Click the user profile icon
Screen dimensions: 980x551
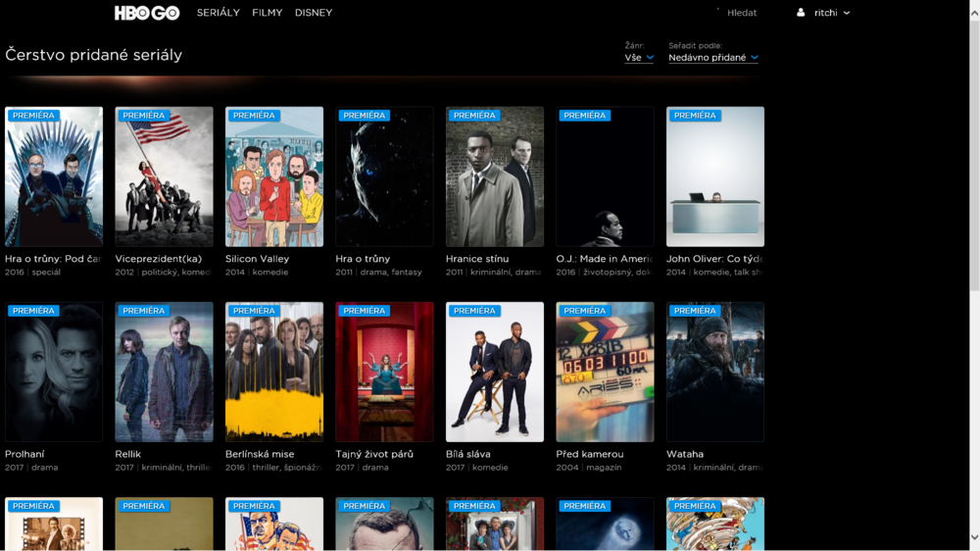point(801,13)
